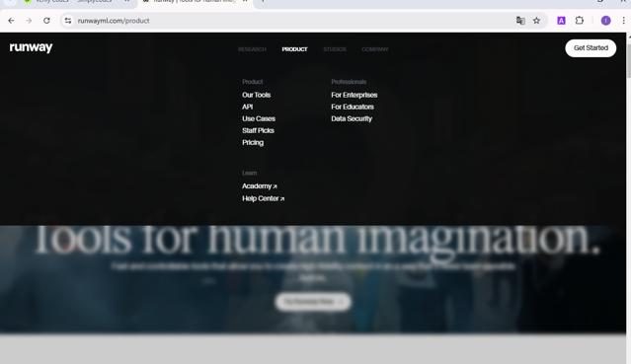
Task: Open the API link
Action: click(x=248, y=107)
